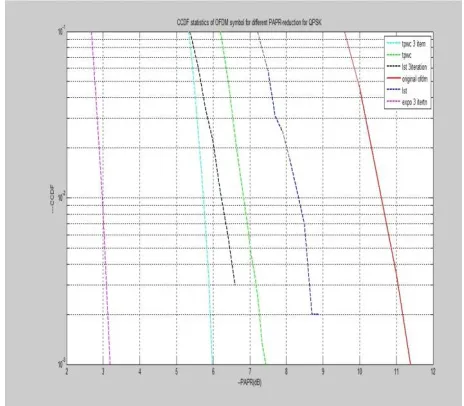This screenshot has width=464, height=406.
Task: Click x-axis tick label 10
Action: click(360, 371)
